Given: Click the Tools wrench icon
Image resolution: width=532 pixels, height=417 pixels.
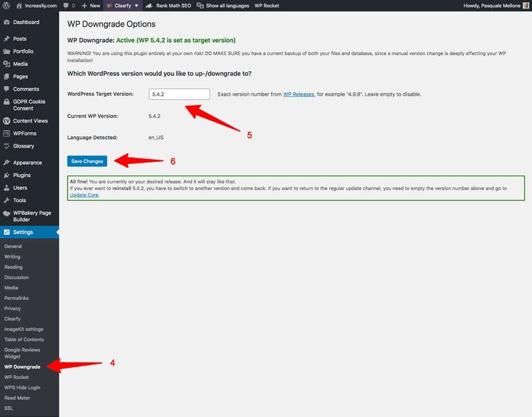Looking at the screenshot, I should [7, 200].
